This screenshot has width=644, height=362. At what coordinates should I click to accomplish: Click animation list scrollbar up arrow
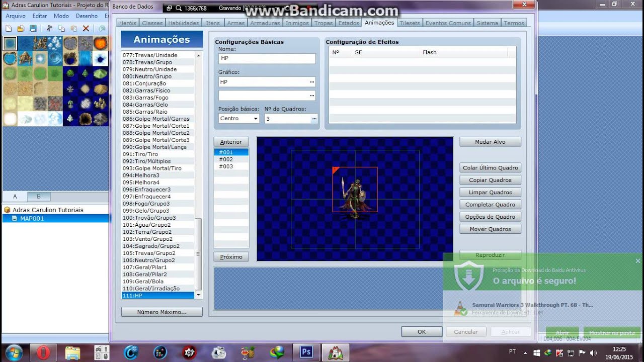coord(198,55)
